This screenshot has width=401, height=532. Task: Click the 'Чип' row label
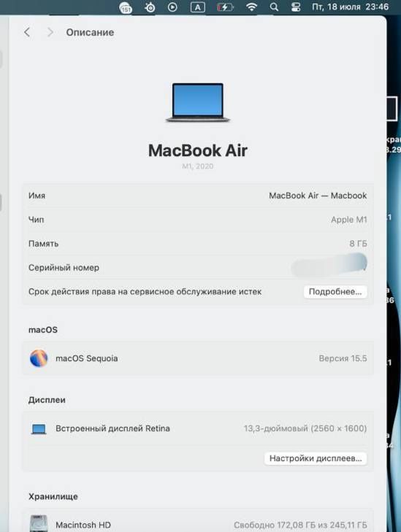tap(36, 220)
